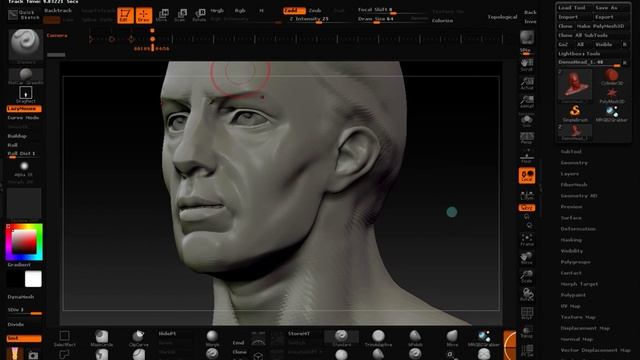
Task: Open the current Standard brush thumbnail
Action: 25,44
